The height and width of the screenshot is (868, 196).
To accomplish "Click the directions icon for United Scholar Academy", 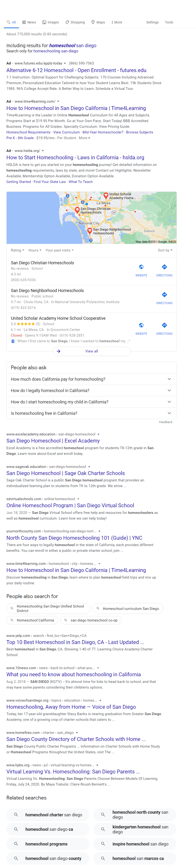I will [164, 325].
